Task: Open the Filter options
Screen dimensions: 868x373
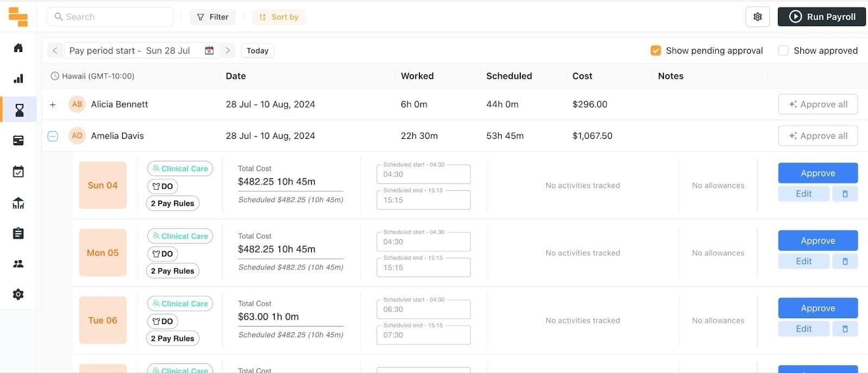Action: tap(213, 17)
